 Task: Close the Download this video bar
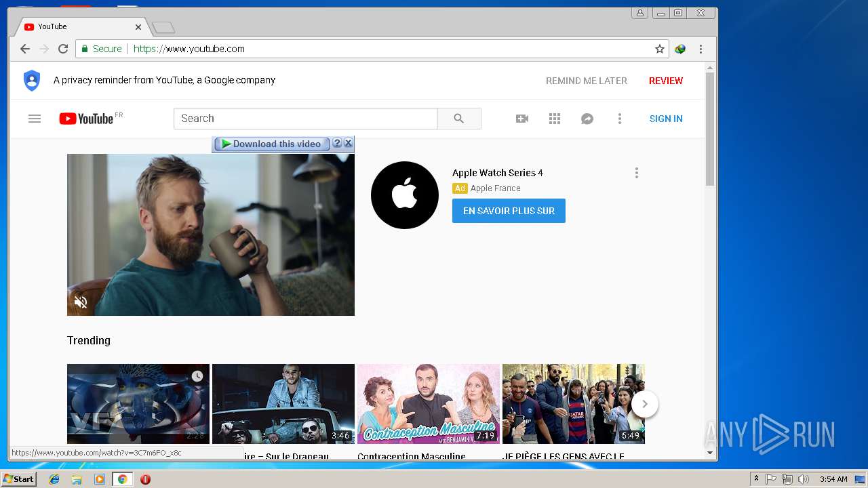click(x=348, y=143)
